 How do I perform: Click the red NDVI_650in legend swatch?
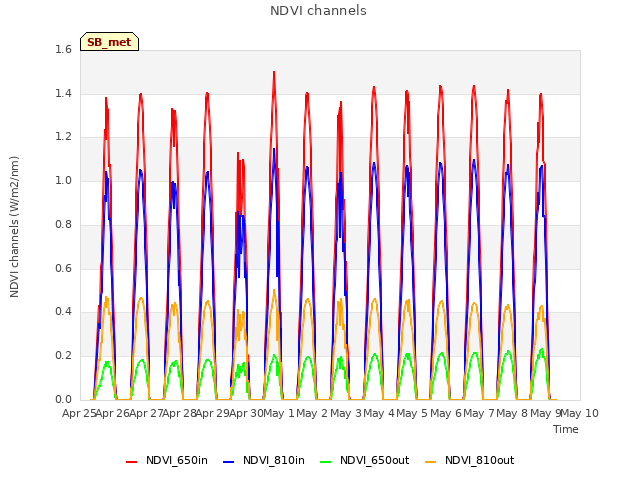pyautogui.click(x=131, y=462)
